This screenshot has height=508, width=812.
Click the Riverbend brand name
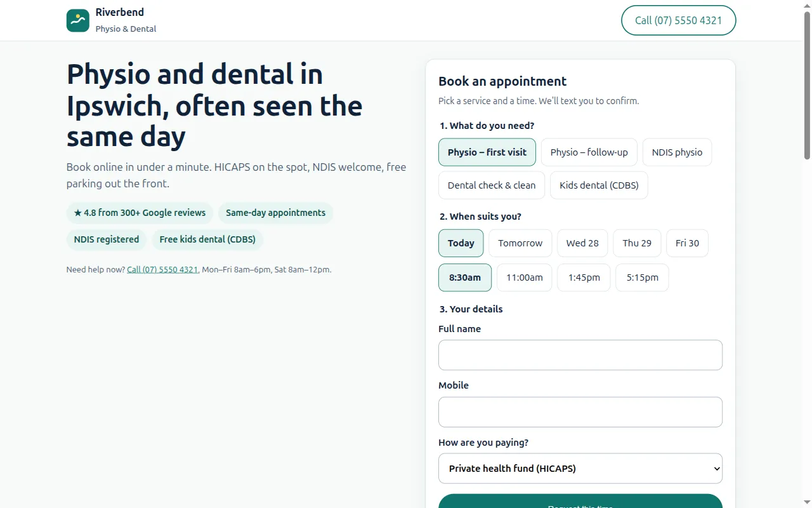click(120, 12)
